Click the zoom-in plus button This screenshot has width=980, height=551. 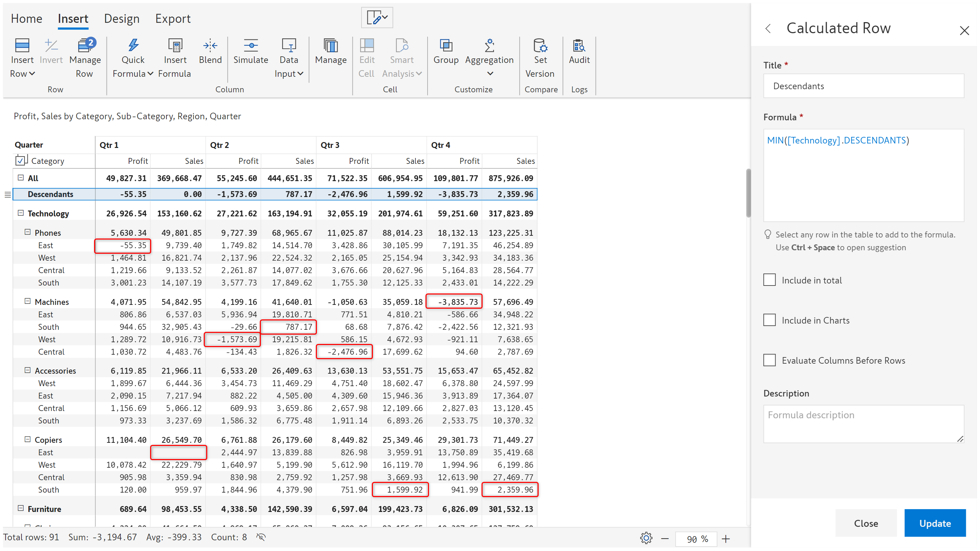[x=725, y=539]
